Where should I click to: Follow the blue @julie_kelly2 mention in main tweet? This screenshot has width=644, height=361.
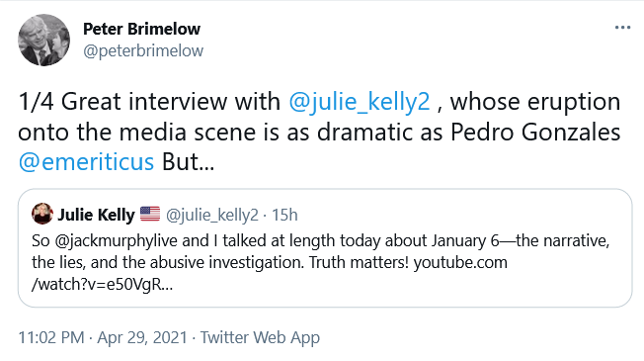[x=360, y=102]
